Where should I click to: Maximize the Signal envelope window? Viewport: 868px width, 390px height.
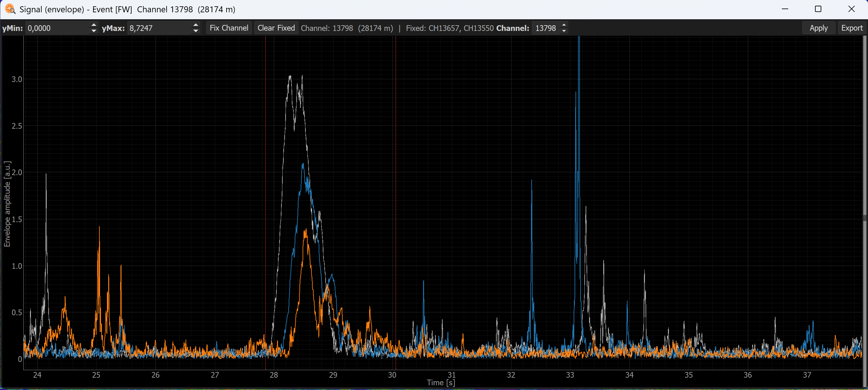pyautogui.click(x=818, y=9)
